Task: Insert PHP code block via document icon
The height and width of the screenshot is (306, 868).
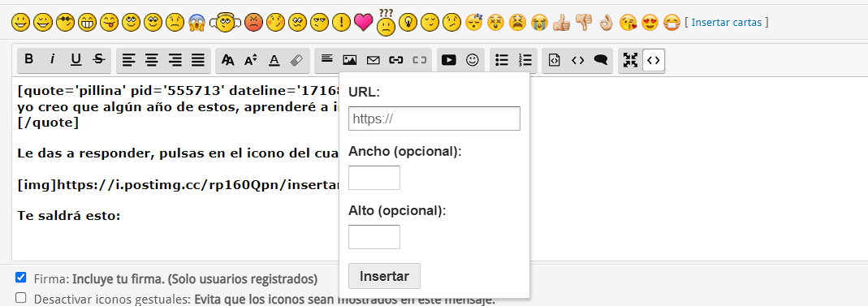Action: [554, 60]
